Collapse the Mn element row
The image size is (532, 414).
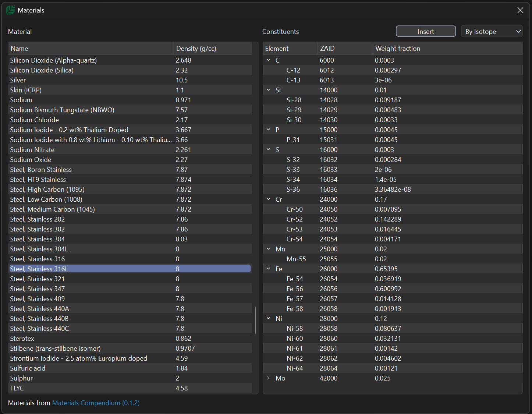coord(269,249)
